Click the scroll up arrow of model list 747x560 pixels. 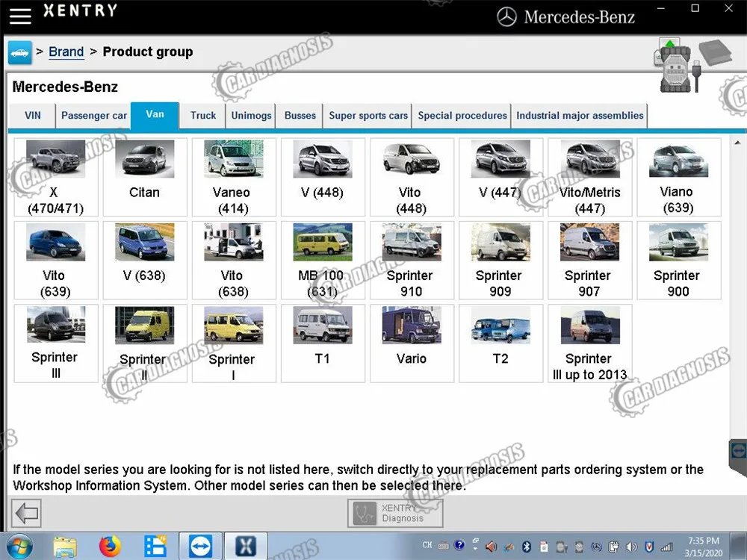click(737, 143)
